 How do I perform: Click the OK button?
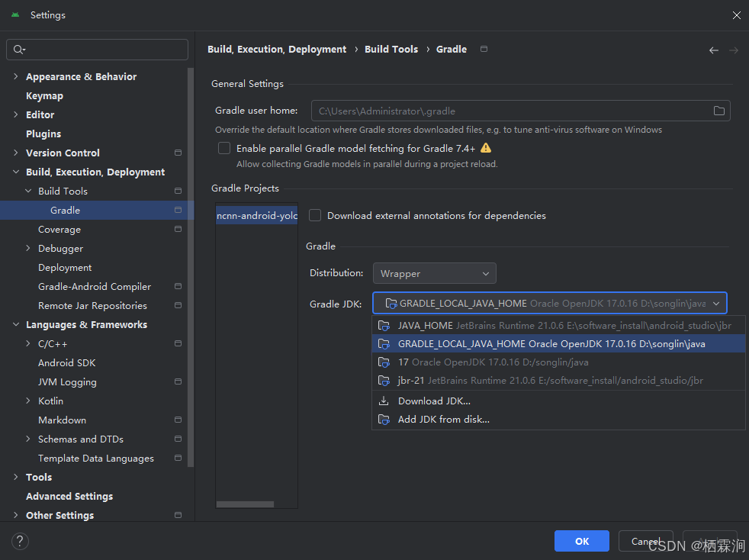click(582, 541)
